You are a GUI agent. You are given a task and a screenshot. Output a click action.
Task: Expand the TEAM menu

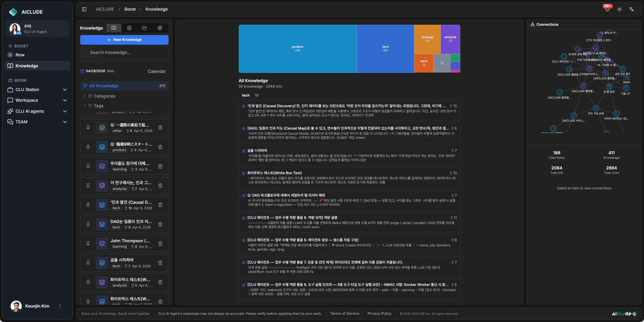click(x=37, y=122)
